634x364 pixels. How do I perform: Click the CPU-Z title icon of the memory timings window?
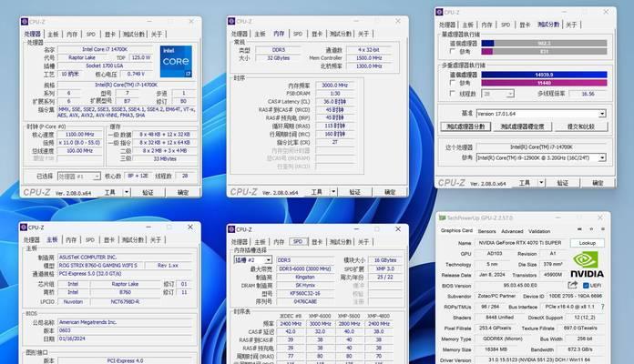click(231, 21)
